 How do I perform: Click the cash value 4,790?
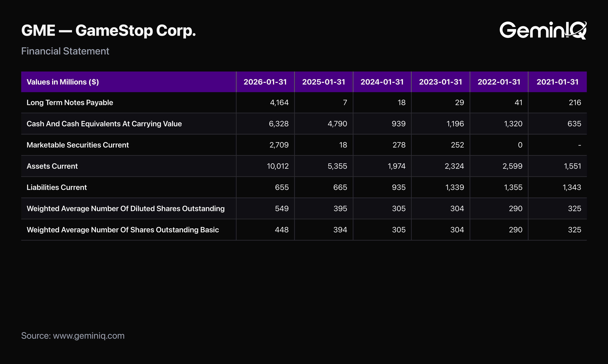tap(337, 124)
